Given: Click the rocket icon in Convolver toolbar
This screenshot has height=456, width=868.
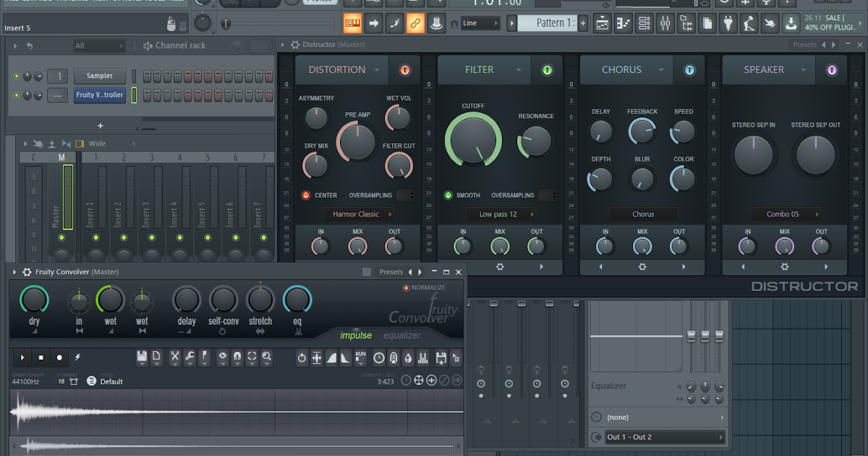Looking at the screenshot, I should point(394,358).
